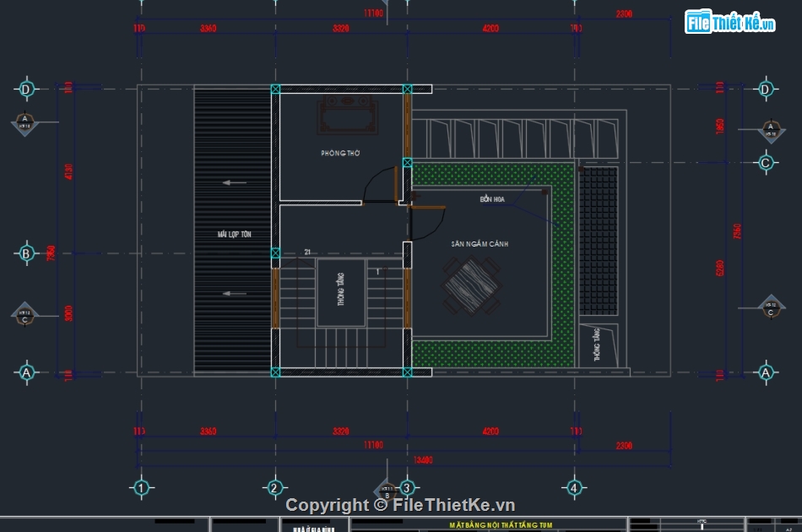The width and height of the screenshot is (802, 532).
Task: Select the terrace door swing arc
Action: [x=428, y=224]
